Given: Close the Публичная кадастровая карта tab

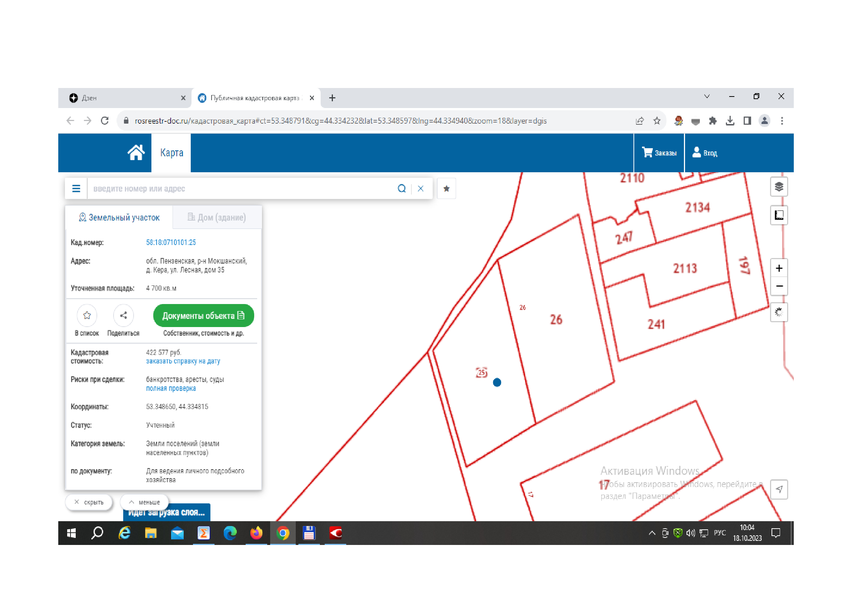Looking at the screenshot, I should (311, 98).
